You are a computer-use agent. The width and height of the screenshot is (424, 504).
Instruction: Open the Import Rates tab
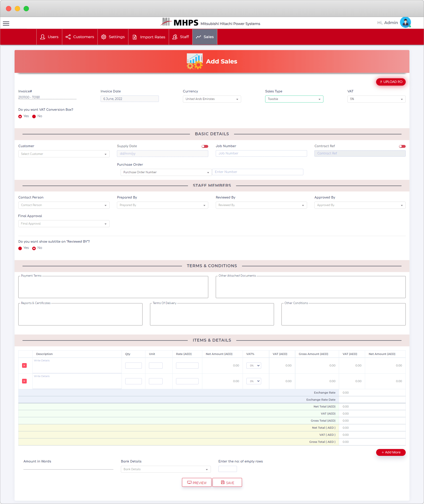[x=148, y=37]
